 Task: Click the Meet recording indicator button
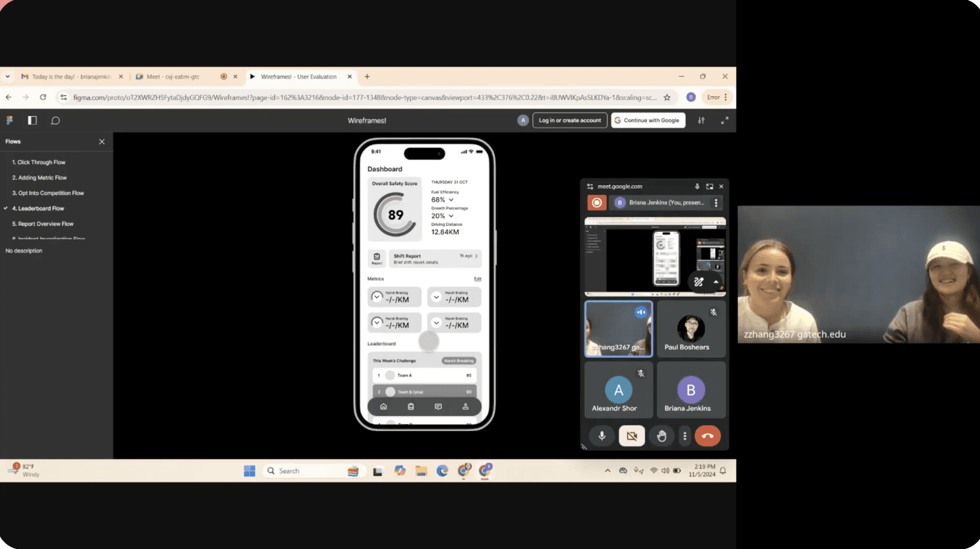tap(596, 202)
